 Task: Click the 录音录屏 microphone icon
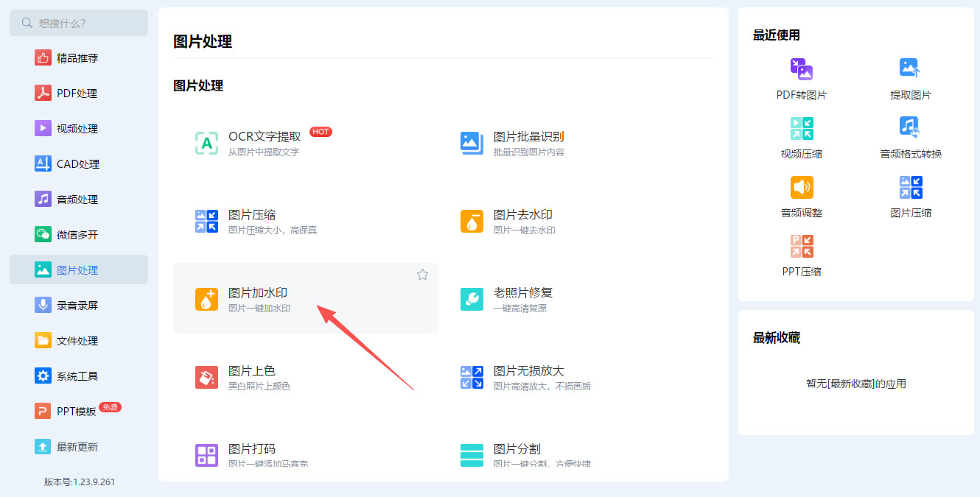click(43, 306)
